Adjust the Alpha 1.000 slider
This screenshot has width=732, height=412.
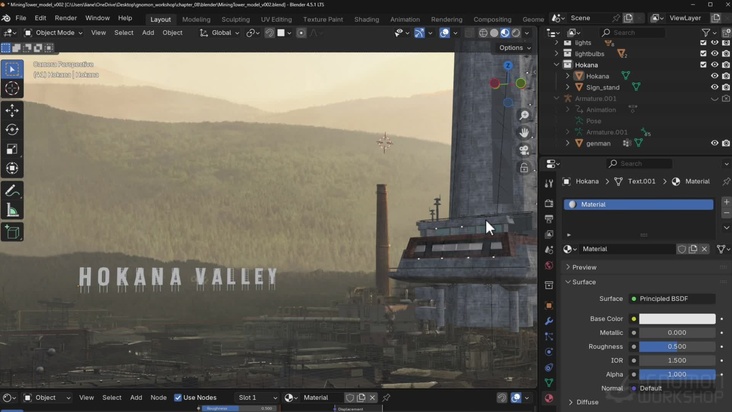point(677,374)
